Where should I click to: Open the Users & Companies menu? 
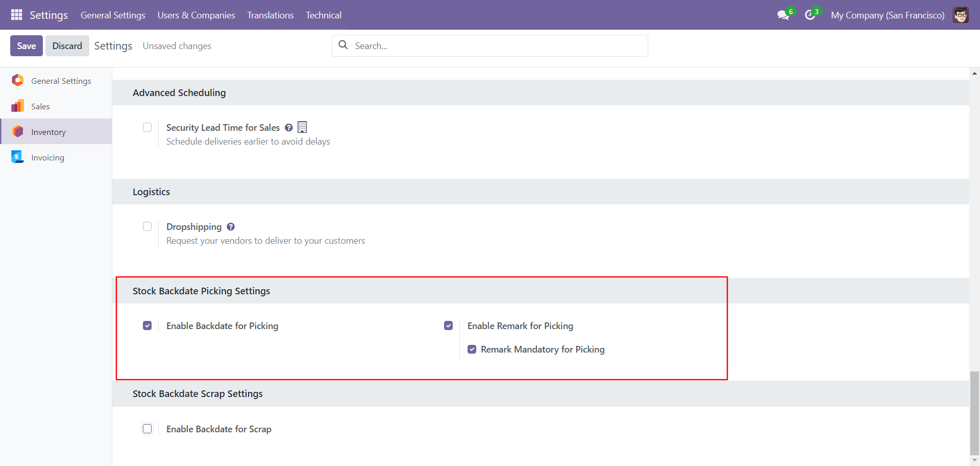pyautogui.click(x=196, y=15)
